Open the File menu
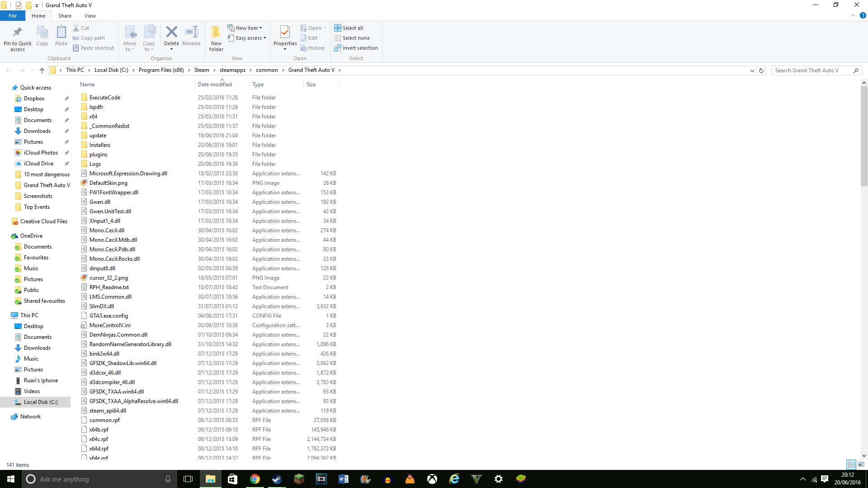This screenshot has width=868, height=488. (x=13, y=16)
